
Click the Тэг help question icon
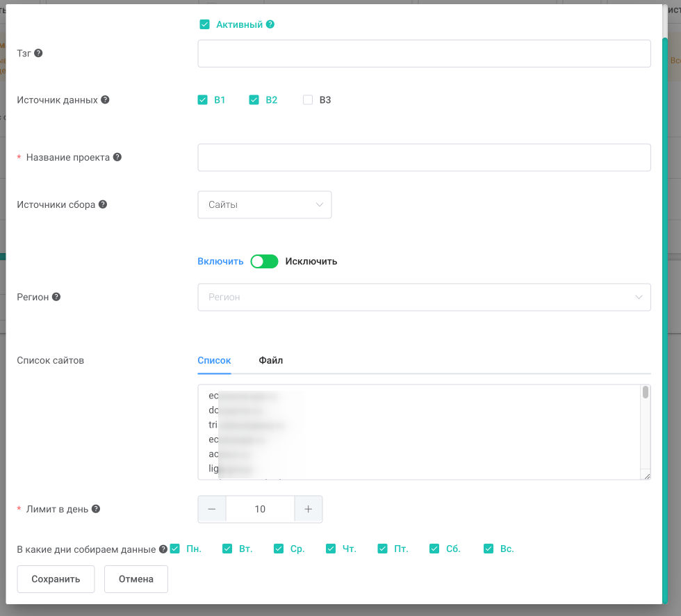[x=38, y=53]
